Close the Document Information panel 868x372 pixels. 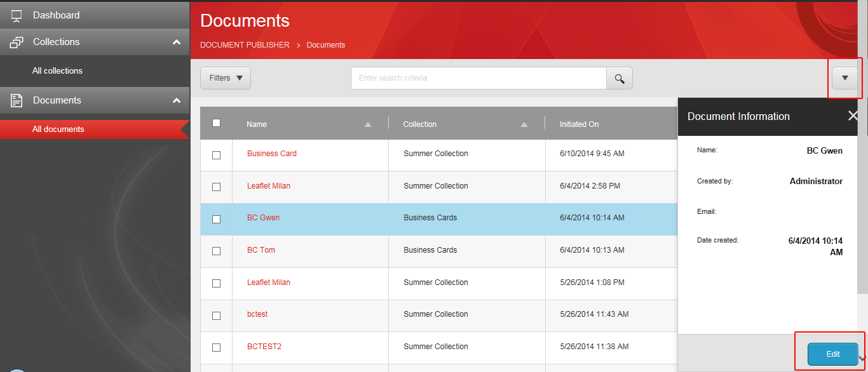coord(853,116)
